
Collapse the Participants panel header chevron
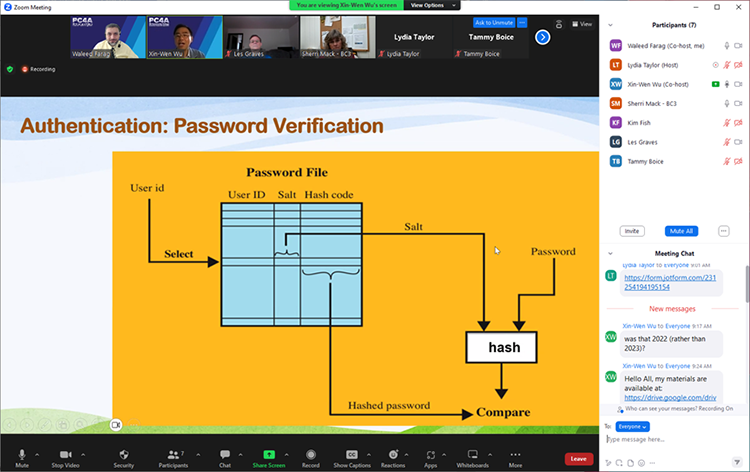(x=610, y=25)
